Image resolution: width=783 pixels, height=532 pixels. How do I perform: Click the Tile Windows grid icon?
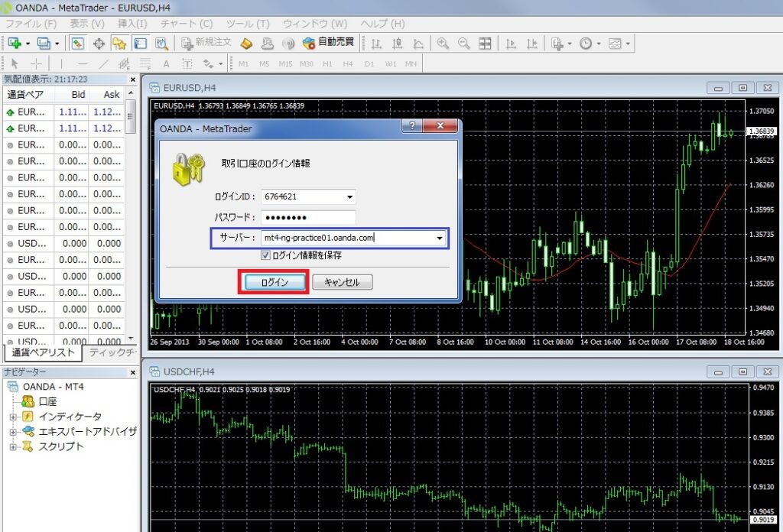[485, 44]
